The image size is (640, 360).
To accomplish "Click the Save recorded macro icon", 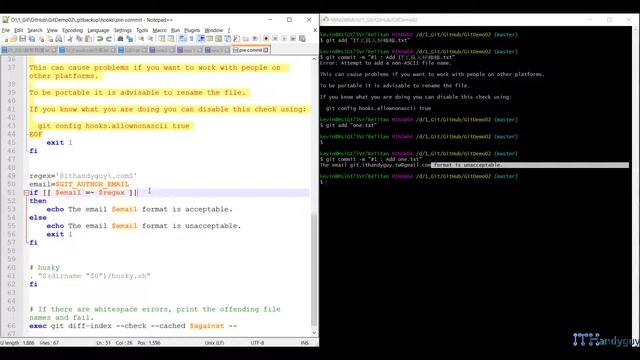I will point(302,39).
